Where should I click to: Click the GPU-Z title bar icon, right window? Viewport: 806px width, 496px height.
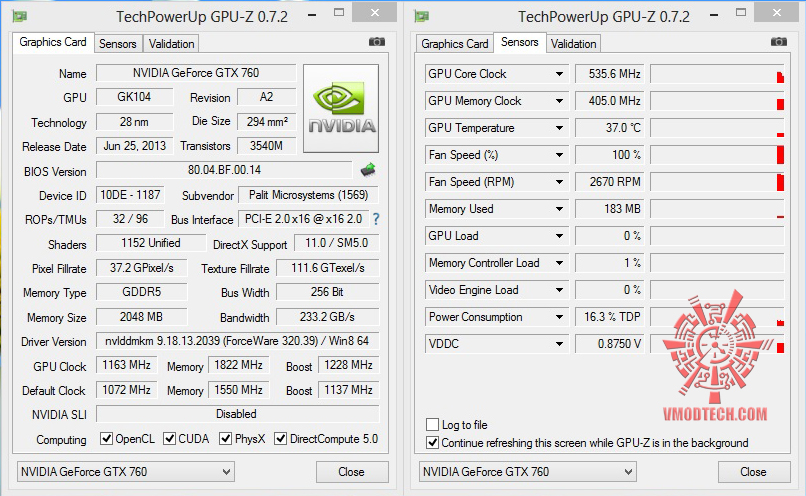[422, 16]
